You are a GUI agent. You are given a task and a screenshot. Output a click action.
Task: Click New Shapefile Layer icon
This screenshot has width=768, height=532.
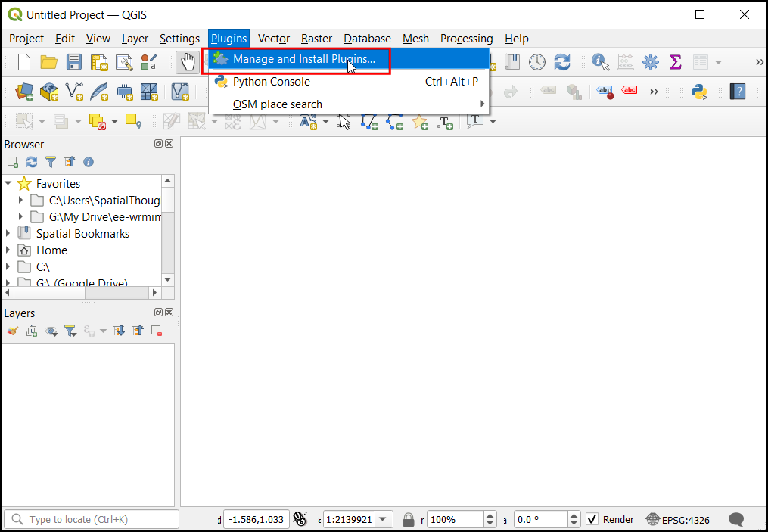coord(74,92)
